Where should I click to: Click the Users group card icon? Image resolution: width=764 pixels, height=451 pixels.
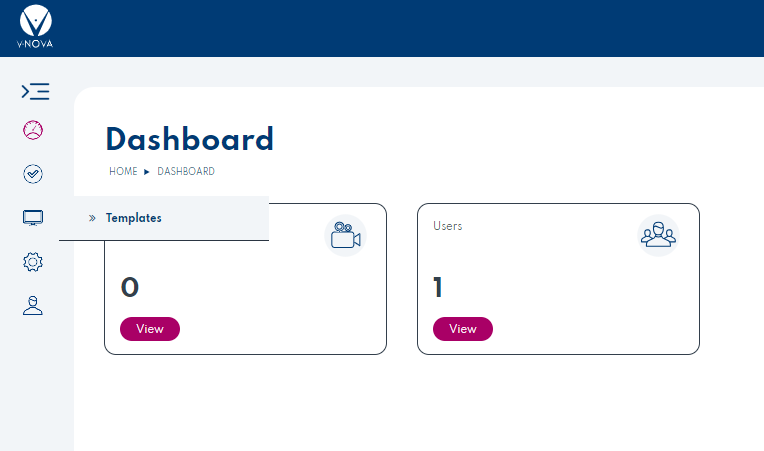pos(658,236)
